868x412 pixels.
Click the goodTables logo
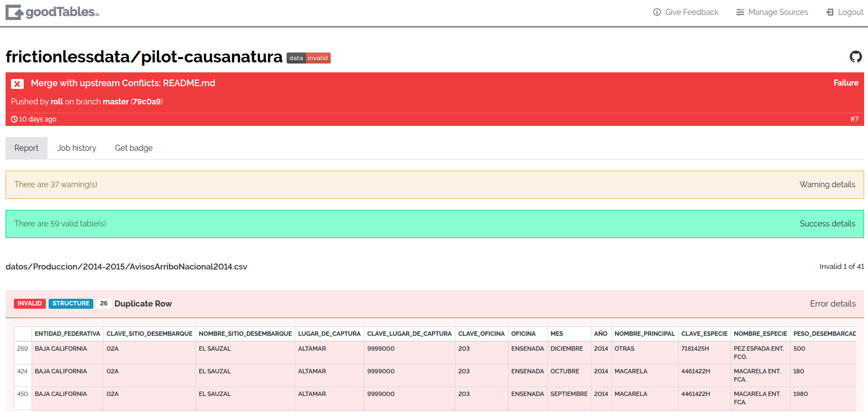(x=52, y=12)
